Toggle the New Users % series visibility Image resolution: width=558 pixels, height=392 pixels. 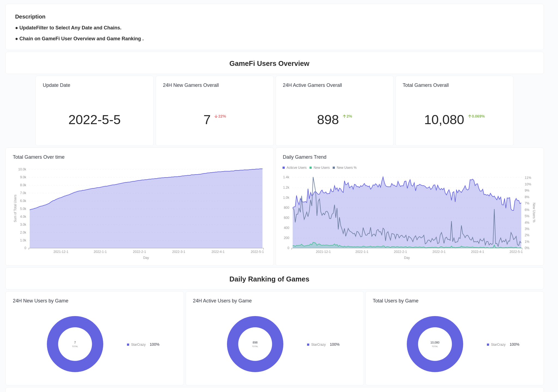tap(346, 168)
